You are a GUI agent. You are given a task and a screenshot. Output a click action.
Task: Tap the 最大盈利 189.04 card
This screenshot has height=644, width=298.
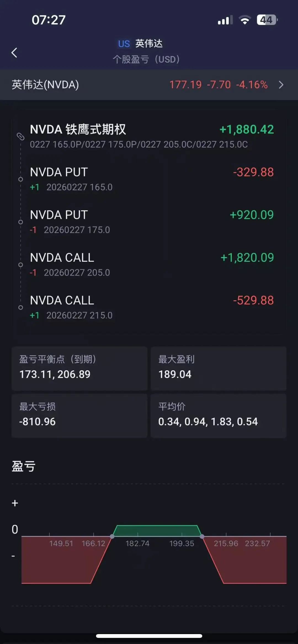218,368
